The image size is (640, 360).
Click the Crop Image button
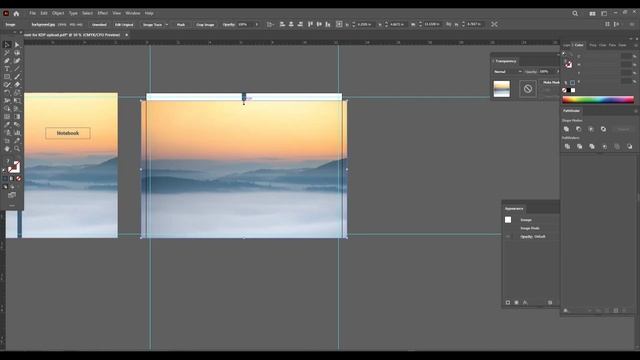[205, 24]
